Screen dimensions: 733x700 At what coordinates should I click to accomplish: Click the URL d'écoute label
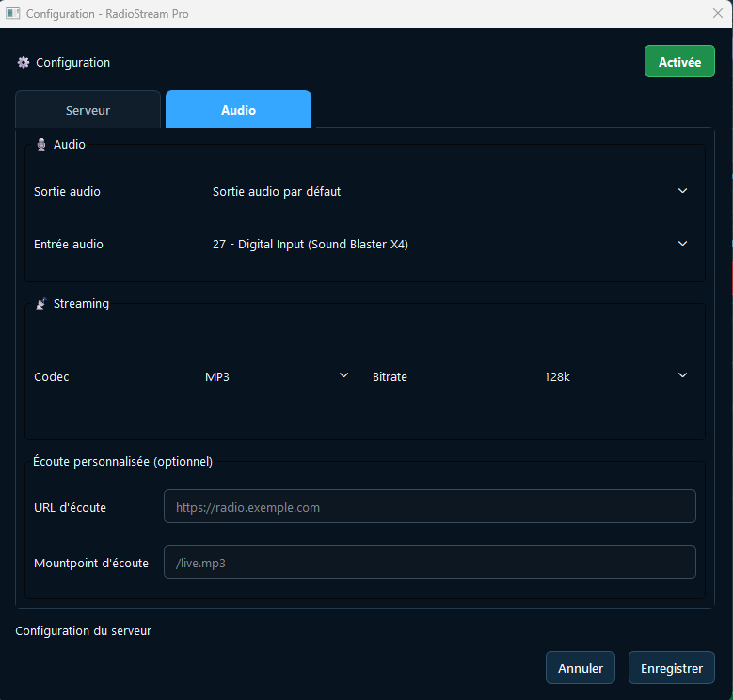[x=70, y=507]
